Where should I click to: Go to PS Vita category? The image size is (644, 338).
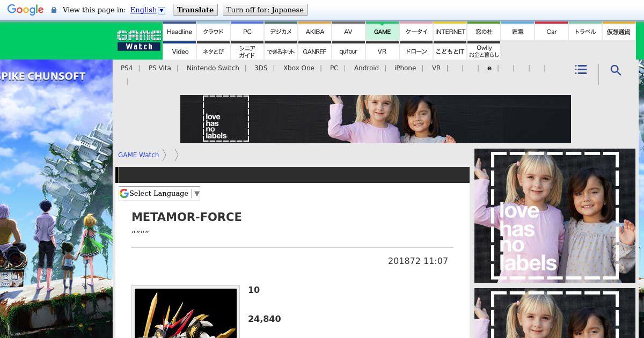160,68
